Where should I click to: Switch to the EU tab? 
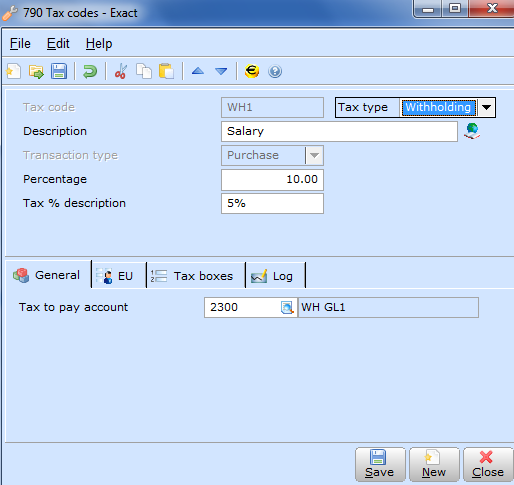tap(119, 276)
